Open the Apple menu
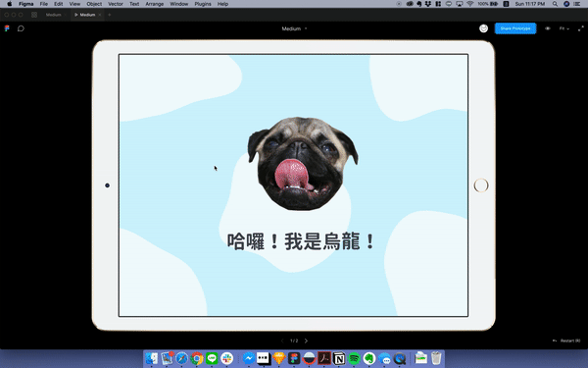The width and height of the screenshot is (588, 368). click(9, 4)
